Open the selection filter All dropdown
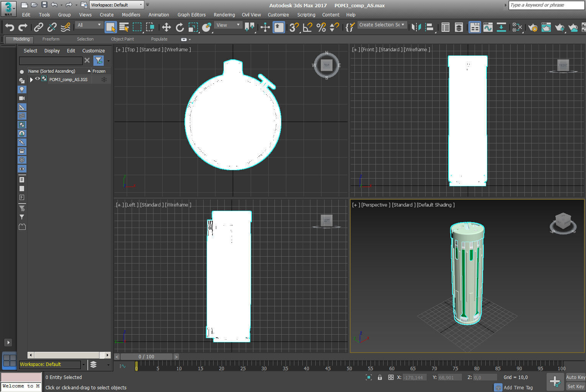 [x=89, y=25]
